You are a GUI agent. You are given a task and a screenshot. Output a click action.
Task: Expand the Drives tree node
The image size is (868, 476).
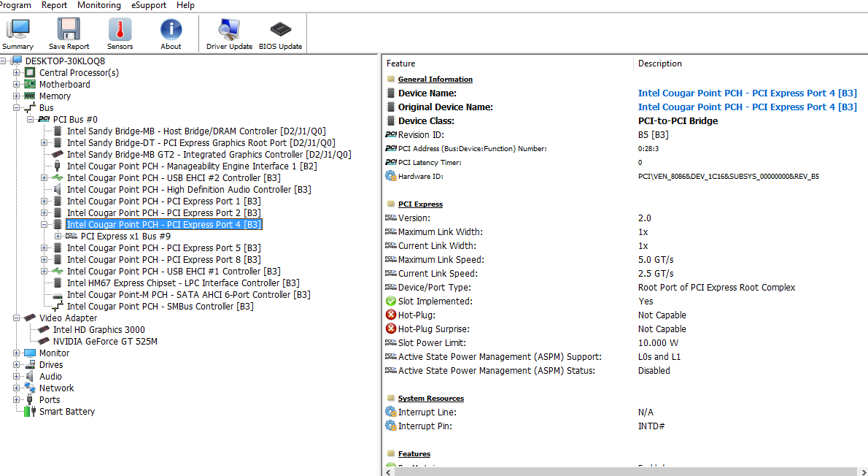17,364
